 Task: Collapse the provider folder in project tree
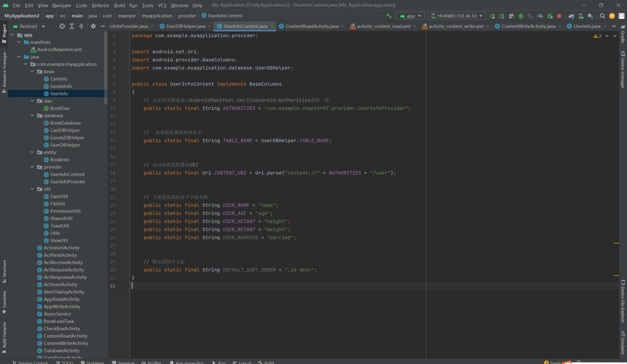click(32, 167)
